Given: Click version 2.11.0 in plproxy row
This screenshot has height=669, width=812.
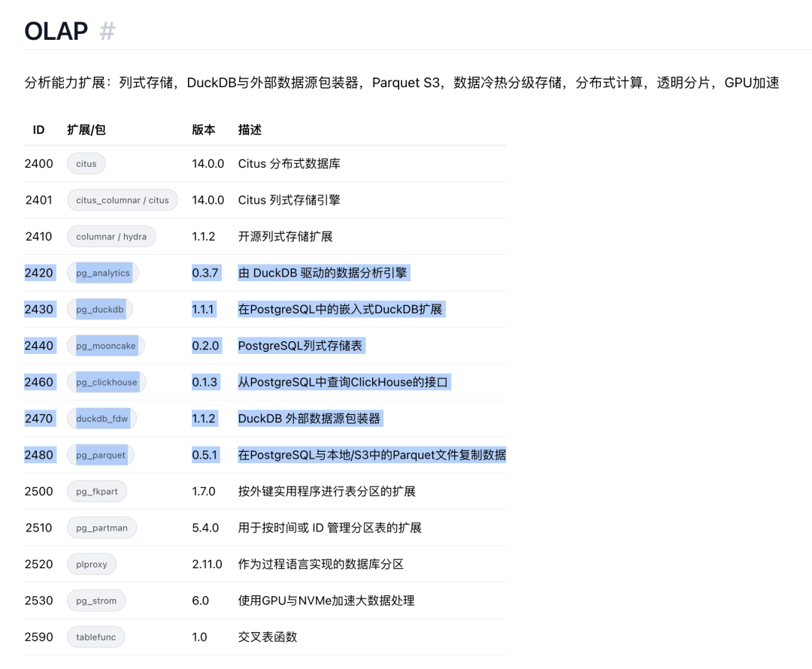Looking at the screenshot, I should tap(208, 565).
